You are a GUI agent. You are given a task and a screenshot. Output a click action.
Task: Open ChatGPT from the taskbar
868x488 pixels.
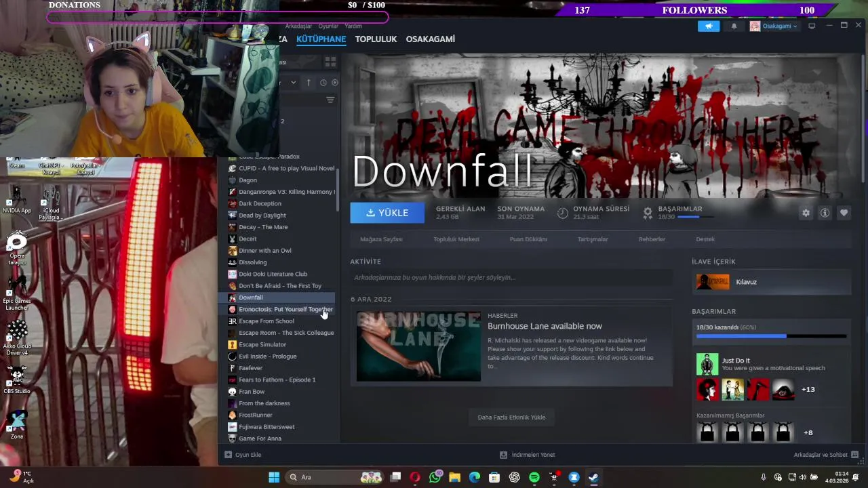(514, 477)
